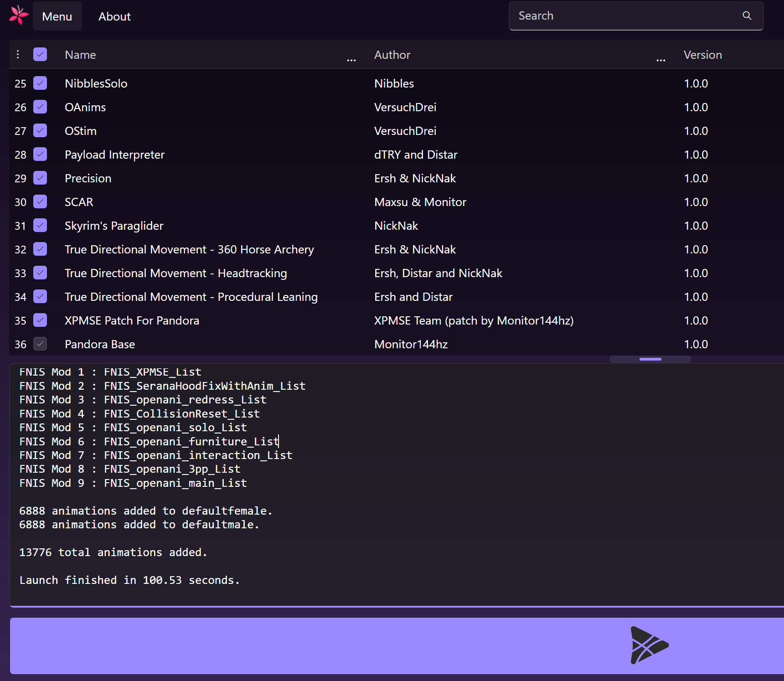Open the Menu tab
Image resolution: width=784 pixels, height=681 pixels.
point(57,16)
